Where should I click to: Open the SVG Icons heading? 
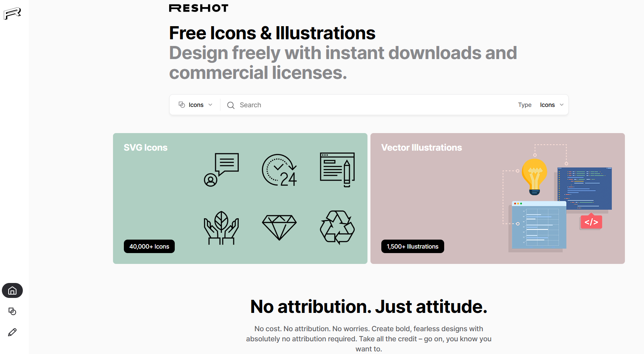[x=146, y=148]
